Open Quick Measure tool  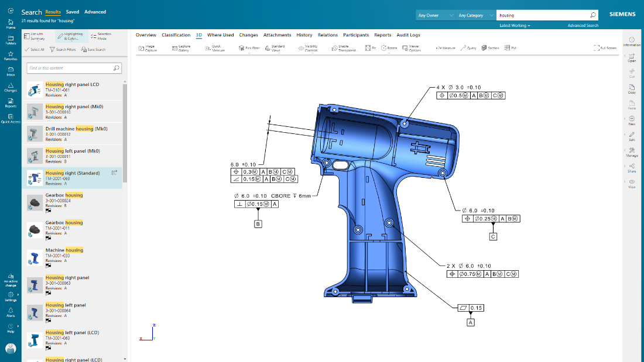tap(214, 48)
